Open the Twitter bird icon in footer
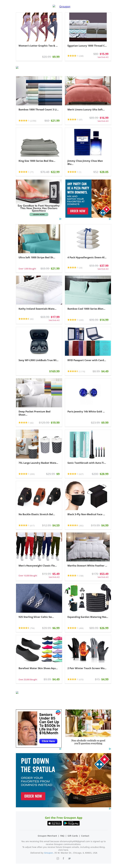The height and width of the screenshot is (868, 127). (x=69, y=858)
